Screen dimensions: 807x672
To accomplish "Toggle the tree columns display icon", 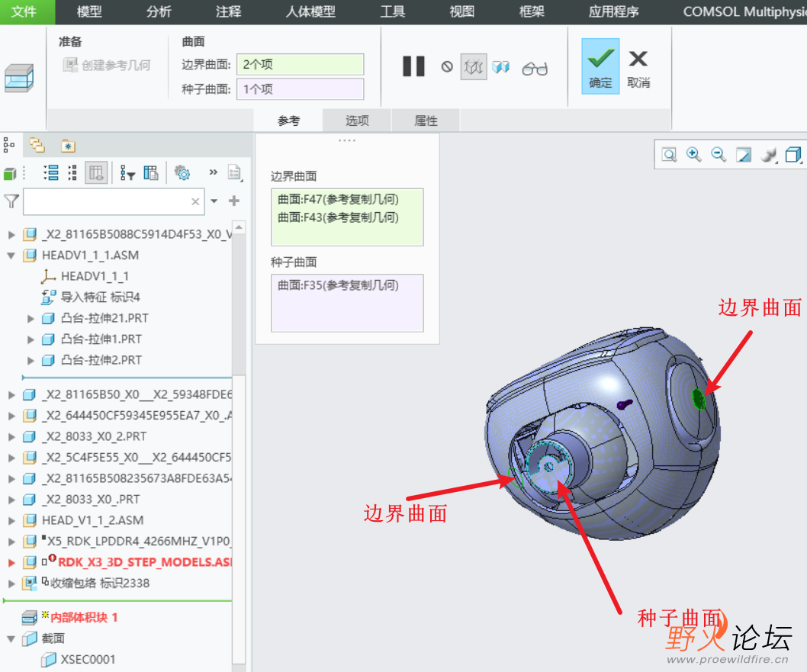I will tap(96, 172).
